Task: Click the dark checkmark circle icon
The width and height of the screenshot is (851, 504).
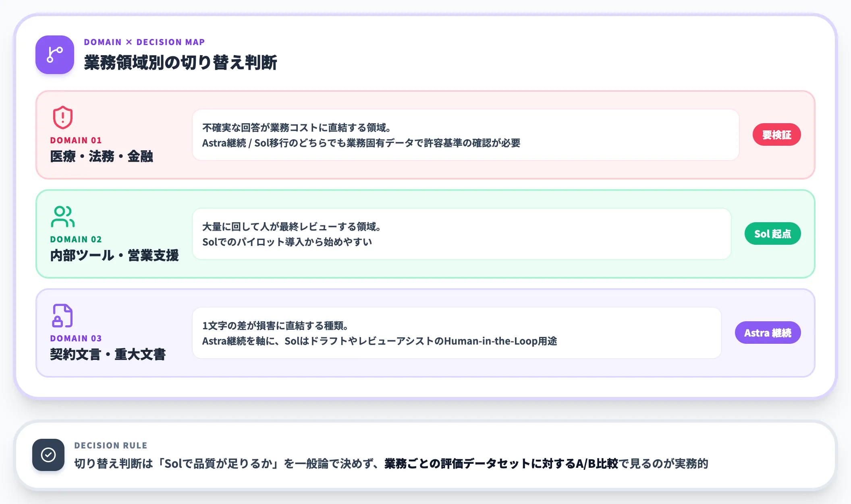Action: pos(48,455)
